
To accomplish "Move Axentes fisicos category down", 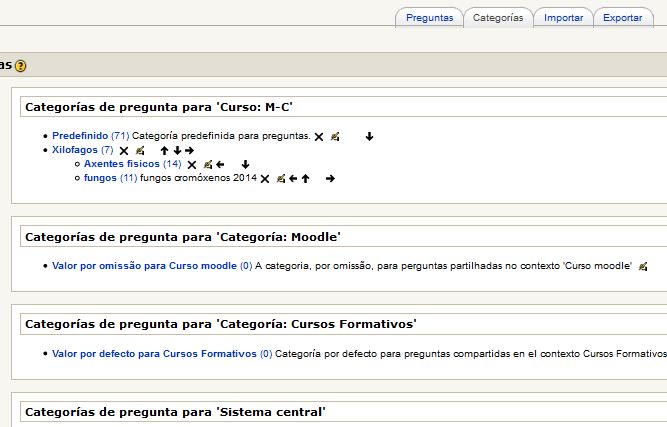I will [245, 165].
